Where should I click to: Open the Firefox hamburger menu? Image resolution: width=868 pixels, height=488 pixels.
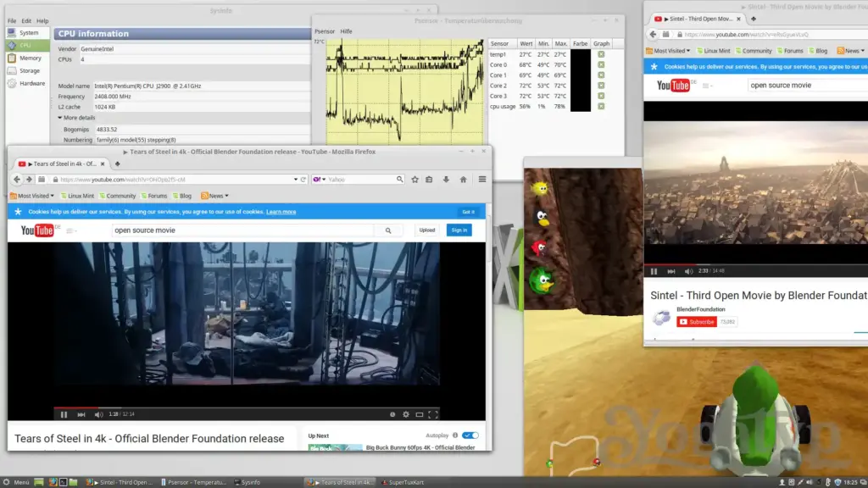(x=482, y=180)
